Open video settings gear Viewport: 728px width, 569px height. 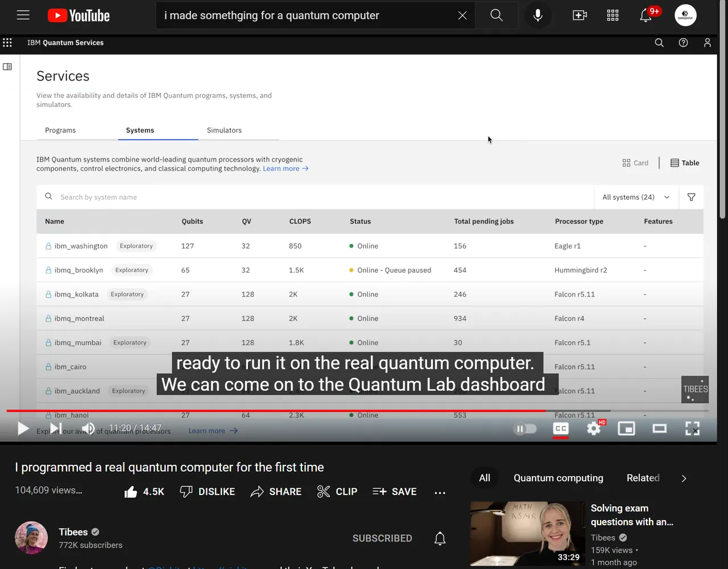click(x=594, y=428)
